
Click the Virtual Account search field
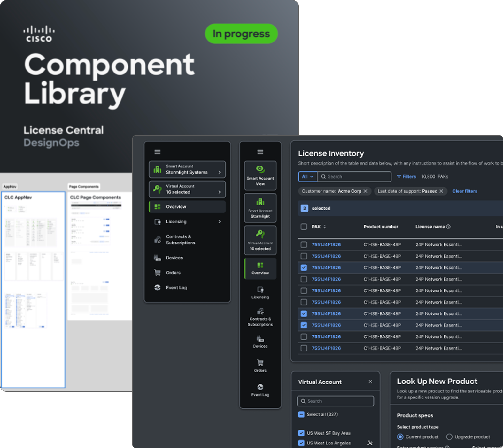tap(336, 401)
